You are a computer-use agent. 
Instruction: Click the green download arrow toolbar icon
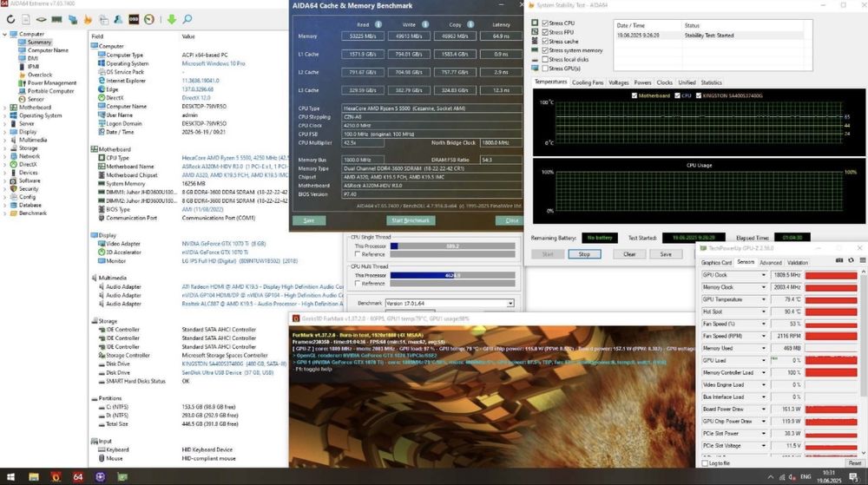172,19
